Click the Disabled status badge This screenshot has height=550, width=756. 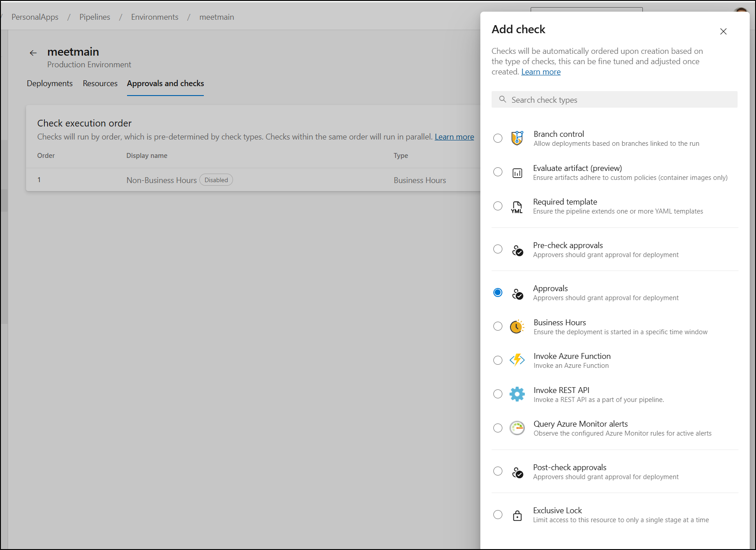point(216,180)
